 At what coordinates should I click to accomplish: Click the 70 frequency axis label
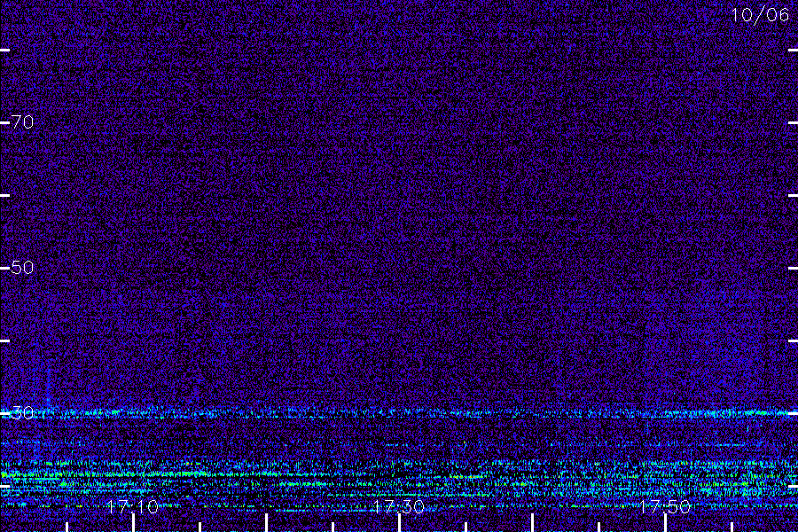tap(22, 122)
